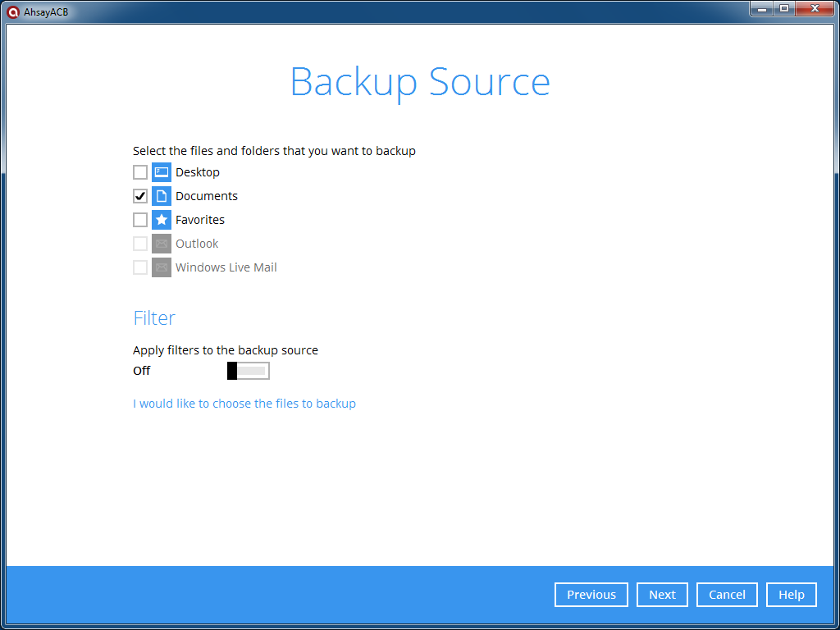Click the AhsayACB logo in title bar

click(x=13, y=11)
